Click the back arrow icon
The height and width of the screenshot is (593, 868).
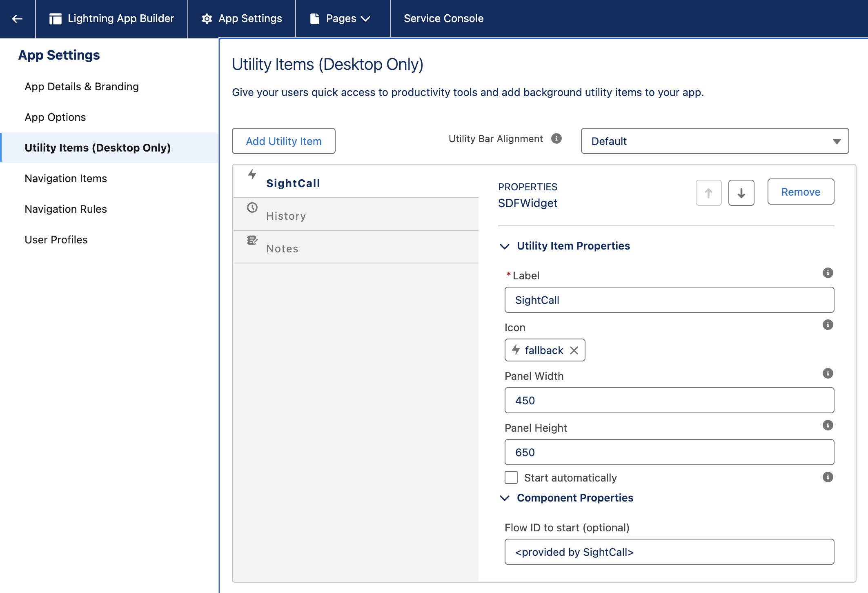(x=17, y=19)
